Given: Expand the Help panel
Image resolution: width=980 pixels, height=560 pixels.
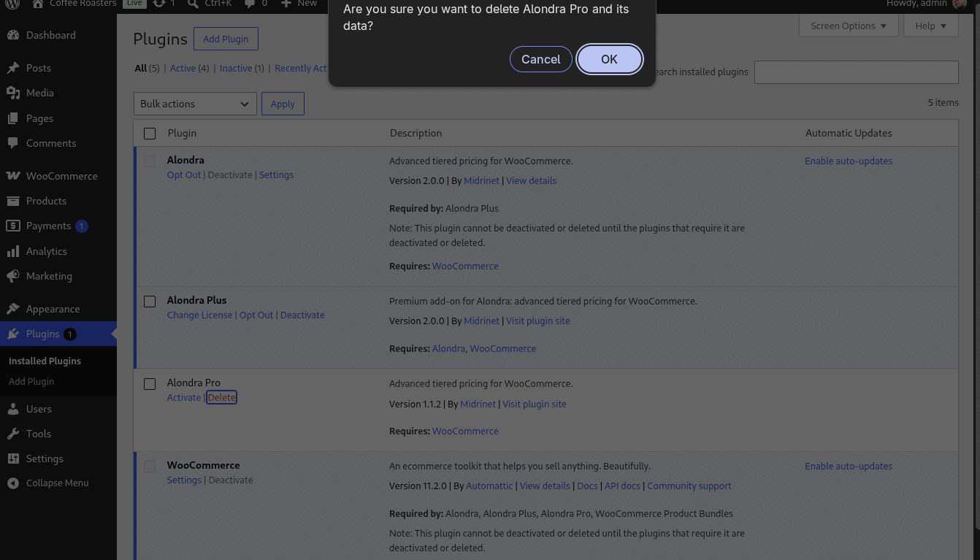Looking at the screenshot, I should (931, 26).
